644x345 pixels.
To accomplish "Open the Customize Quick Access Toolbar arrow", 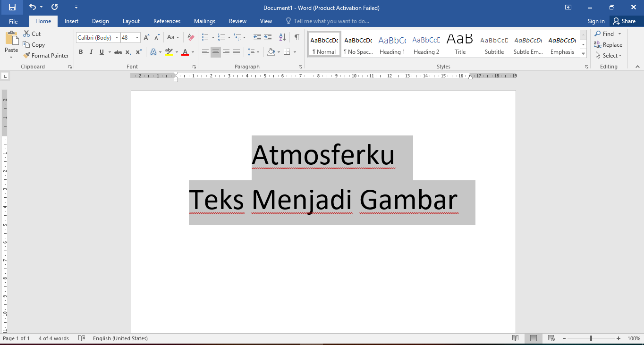I will click(76, 7).
